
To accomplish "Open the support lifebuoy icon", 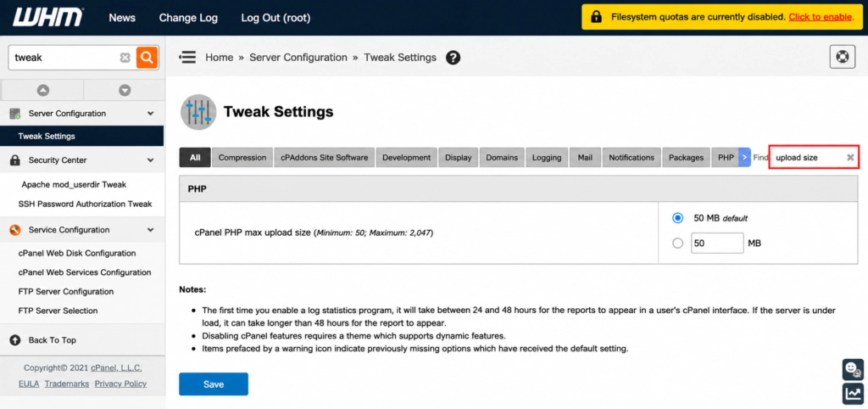I will [x=842, y=57].
